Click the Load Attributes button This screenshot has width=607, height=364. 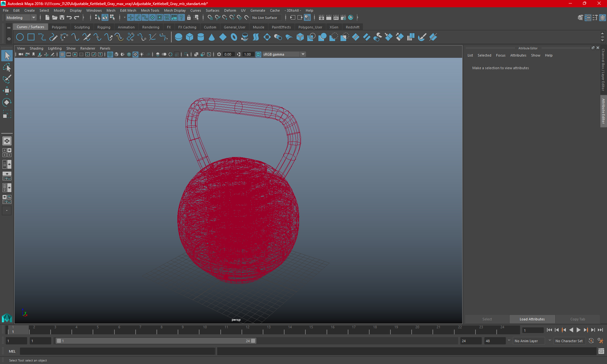[532, 319]
